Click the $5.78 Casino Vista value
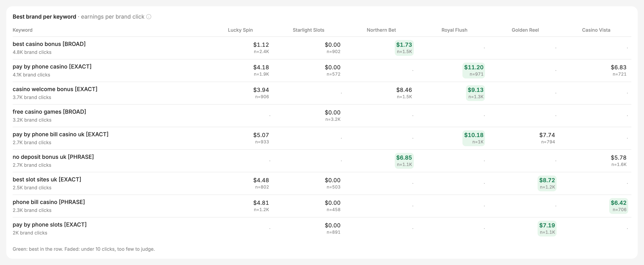Screen dimensions: 644x265 pyautogui.click(x=618, y=158)
